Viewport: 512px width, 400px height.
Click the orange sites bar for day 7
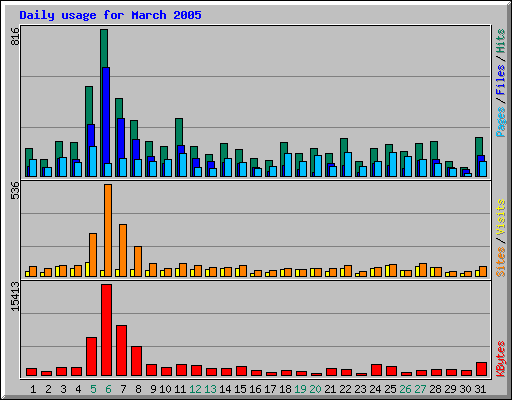123,250
